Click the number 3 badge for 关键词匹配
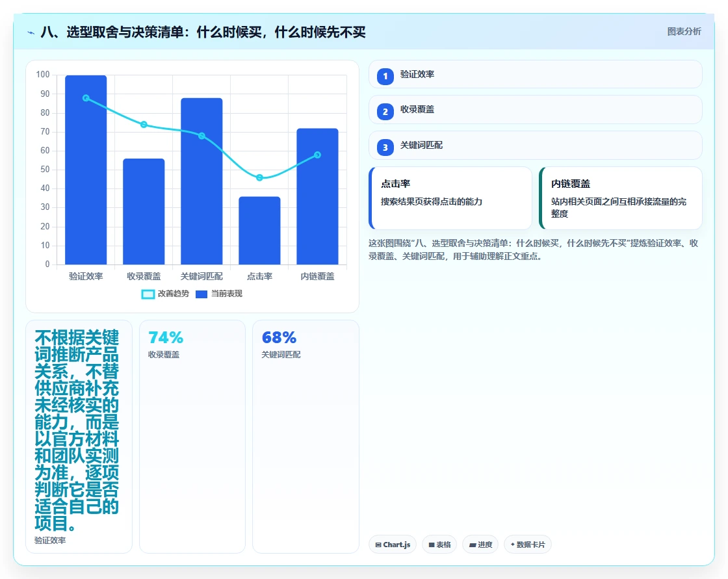The image size is (728, 579). (x=385, y=148)
